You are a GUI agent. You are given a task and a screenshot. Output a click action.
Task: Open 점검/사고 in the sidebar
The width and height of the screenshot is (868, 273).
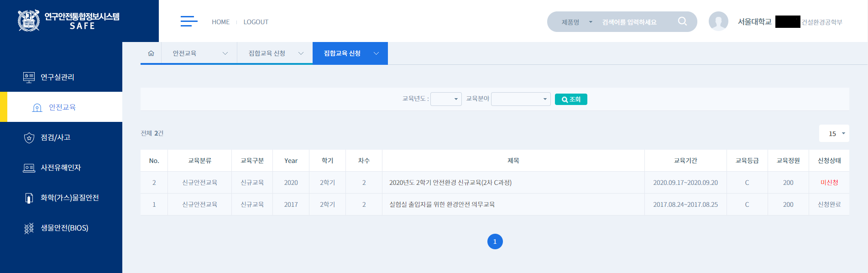[55, 137]
